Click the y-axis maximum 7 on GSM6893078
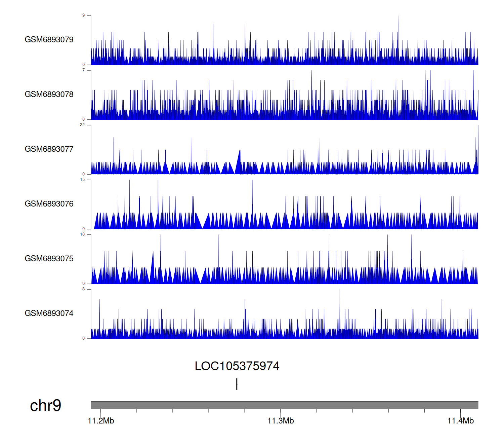This screenshot has width=504, height=444. [83, 70]
